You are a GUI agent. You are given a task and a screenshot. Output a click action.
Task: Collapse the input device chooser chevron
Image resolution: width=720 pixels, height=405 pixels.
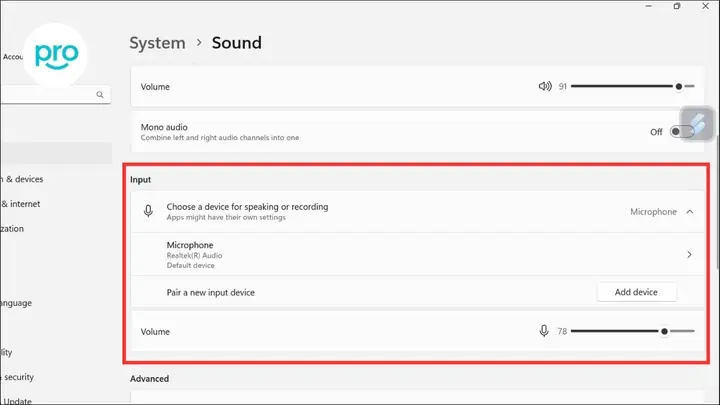coord(690,212)
